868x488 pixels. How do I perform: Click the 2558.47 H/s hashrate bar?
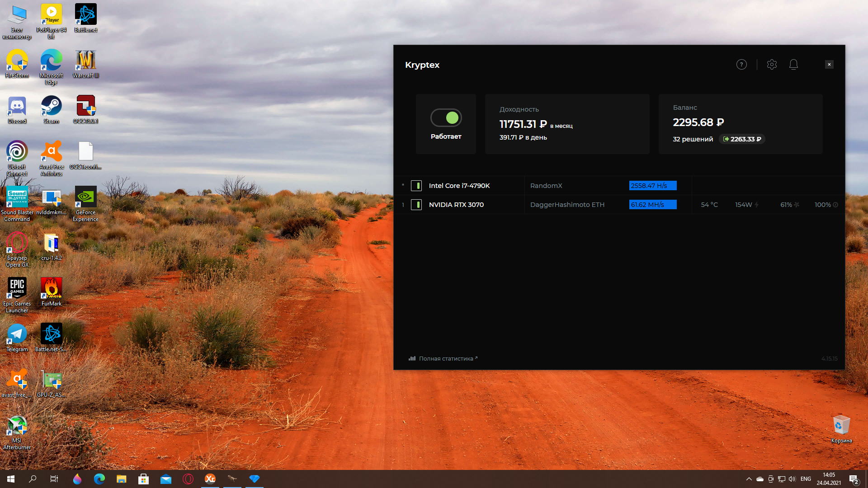coord(652,186)
